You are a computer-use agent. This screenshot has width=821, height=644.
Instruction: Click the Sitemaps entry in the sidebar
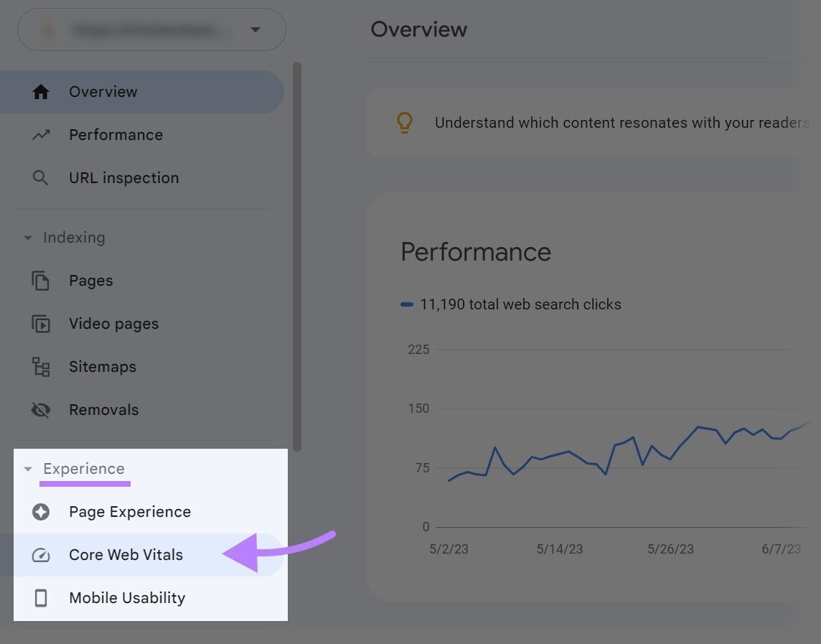(103, 366)
